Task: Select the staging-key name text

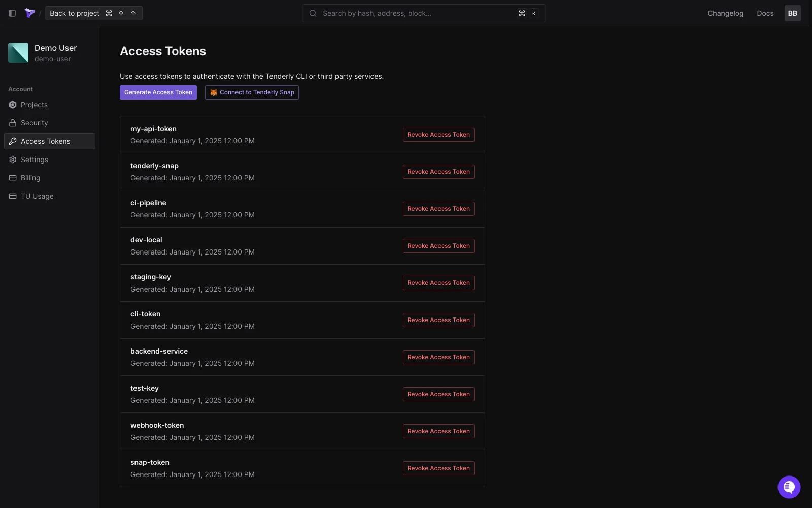Action: click(151, 277)
